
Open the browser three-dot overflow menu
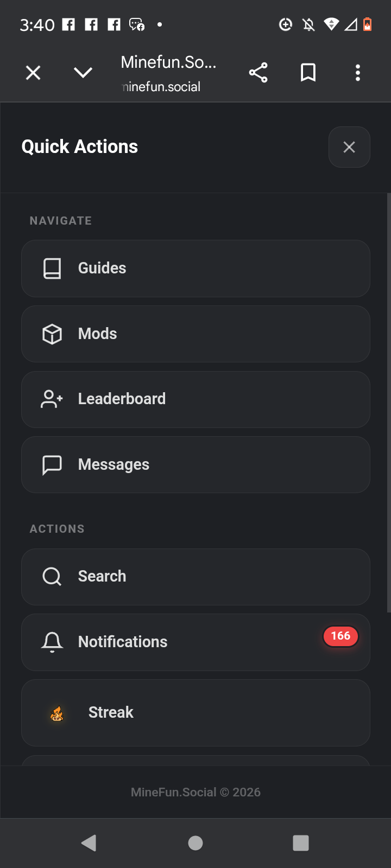(357, 73)
